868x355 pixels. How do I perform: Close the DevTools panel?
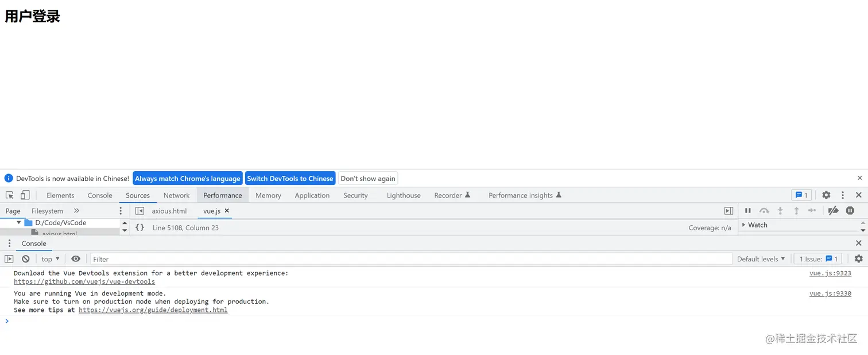point(859,195)
